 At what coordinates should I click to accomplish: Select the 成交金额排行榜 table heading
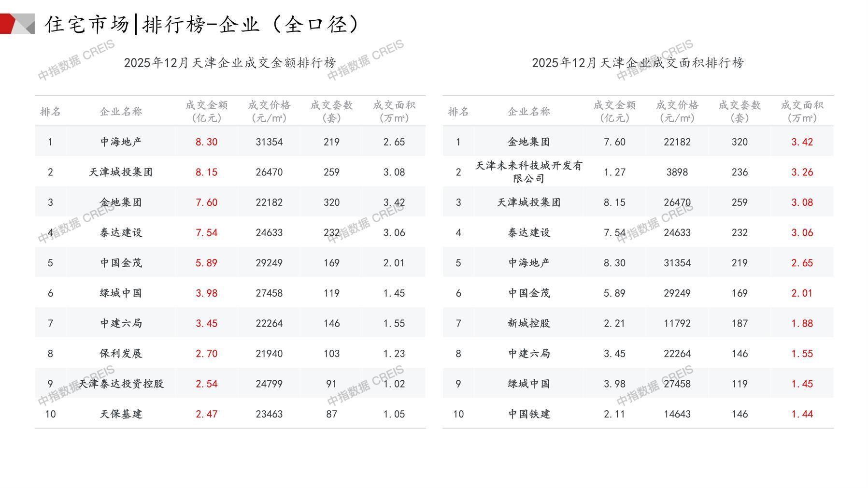point(229,63)
